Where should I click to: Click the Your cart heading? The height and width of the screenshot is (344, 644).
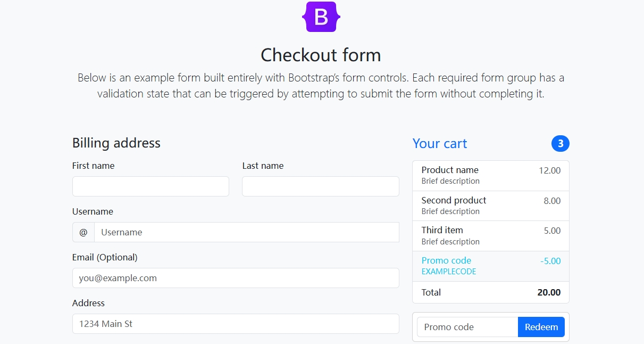coord(440,144)
